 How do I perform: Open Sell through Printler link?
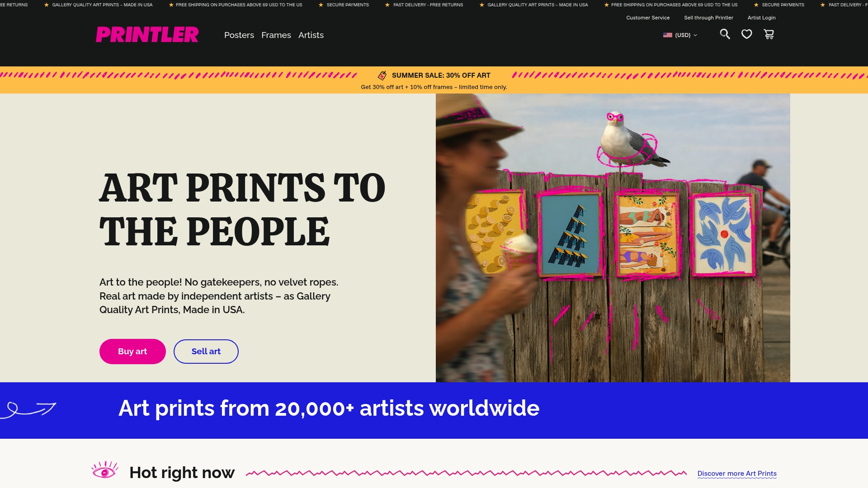708,18
